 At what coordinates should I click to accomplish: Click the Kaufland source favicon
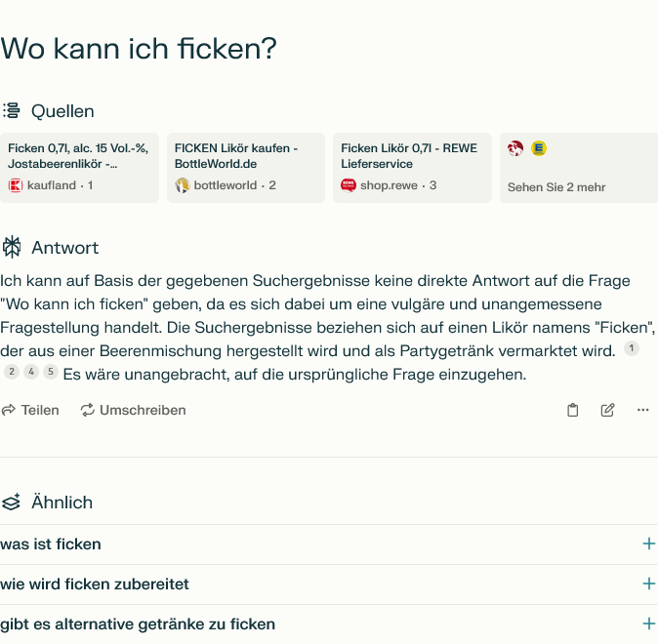coord(16,185)
